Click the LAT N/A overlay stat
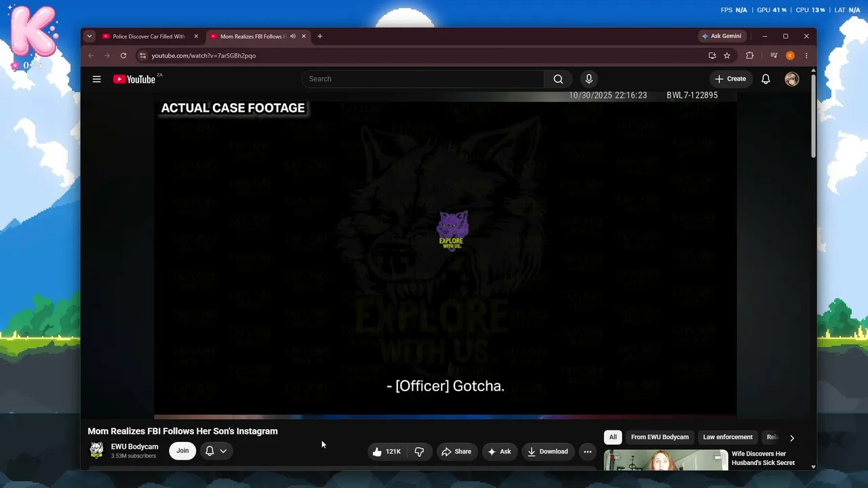 coord(848,10)
